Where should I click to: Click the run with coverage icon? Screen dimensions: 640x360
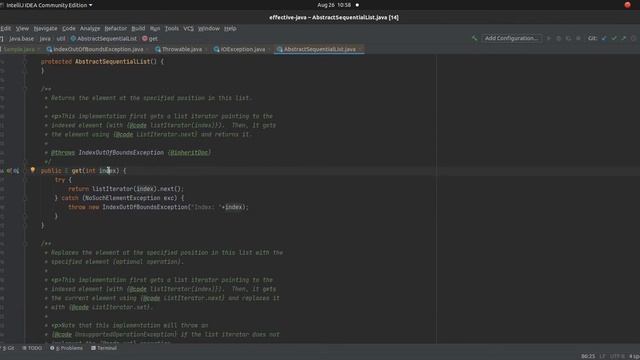[x=568, y=38]
